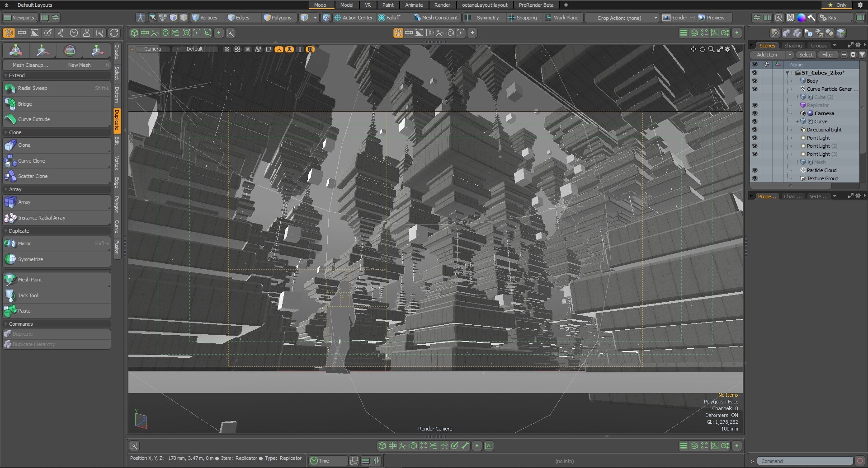Activate the Scatter Clone tool
This screenshot has height=468, width=868.
pos(57,176)
